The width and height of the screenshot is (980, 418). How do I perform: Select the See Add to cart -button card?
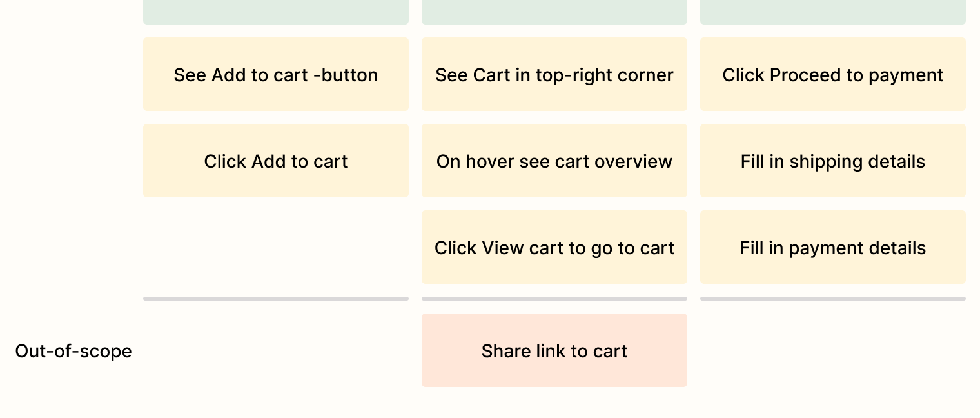(276, 74)
